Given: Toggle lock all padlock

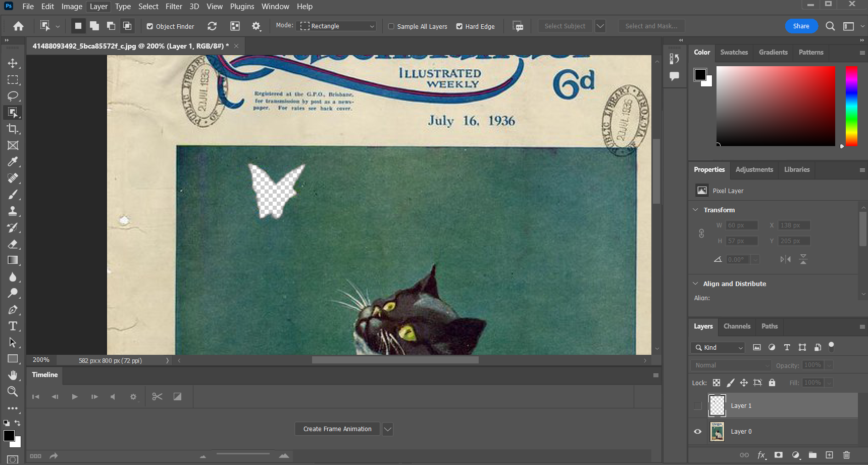Looking at the screenshot, I should [772, 383].
